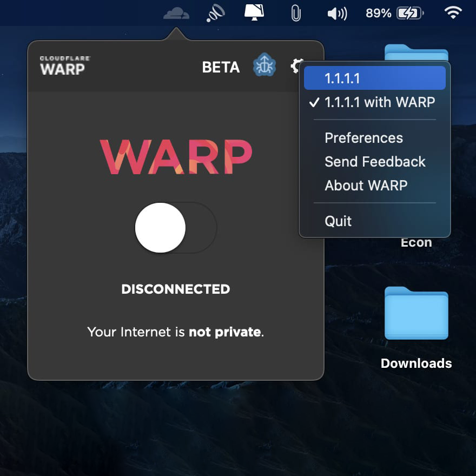The height and width of the screenshot is (476, 476).
Task: Click the DISCONNECTED status text
Action: (x=176, y=289)
